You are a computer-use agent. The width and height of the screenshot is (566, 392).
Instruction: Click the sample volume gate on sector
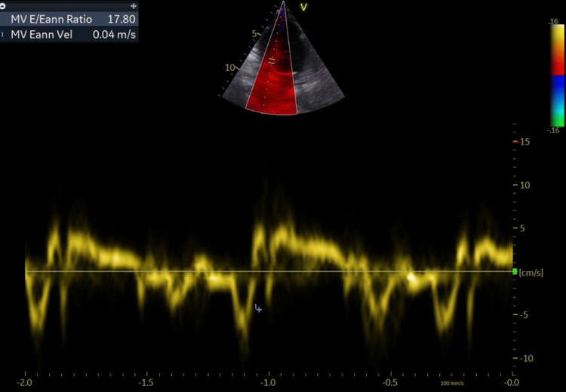pyautogui.click(x=271, y=63)
